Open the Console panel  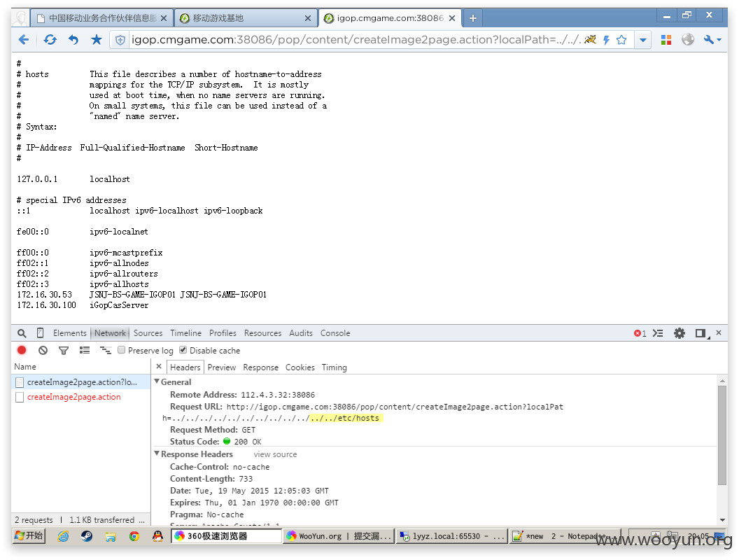click(x=335, y=333)
